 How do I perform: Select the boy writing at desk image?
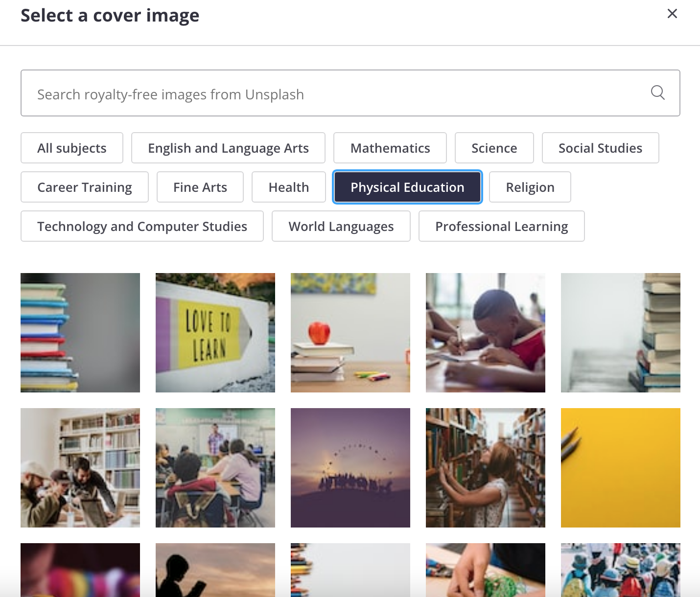point(486,333)
